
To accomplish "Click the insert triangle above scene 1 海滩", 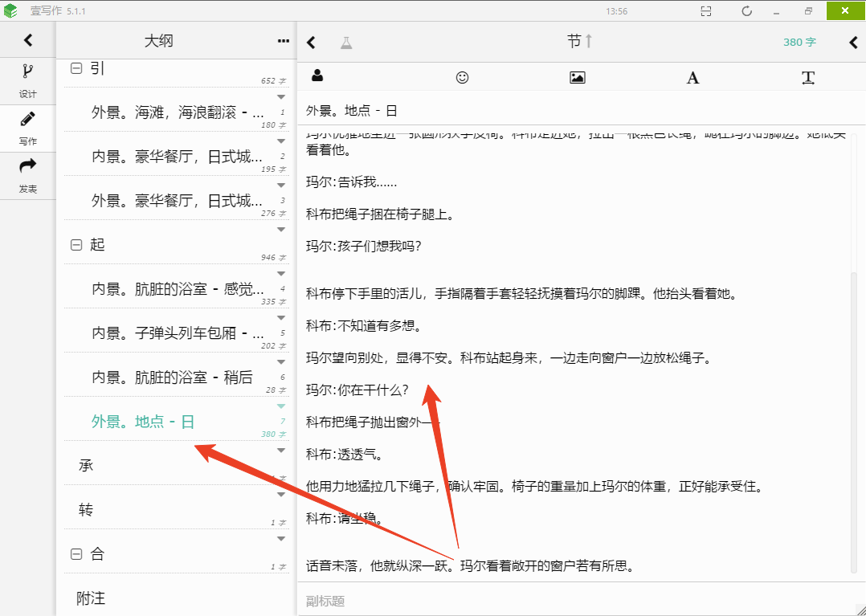I will pyautogui.click(x=281, y=97).
